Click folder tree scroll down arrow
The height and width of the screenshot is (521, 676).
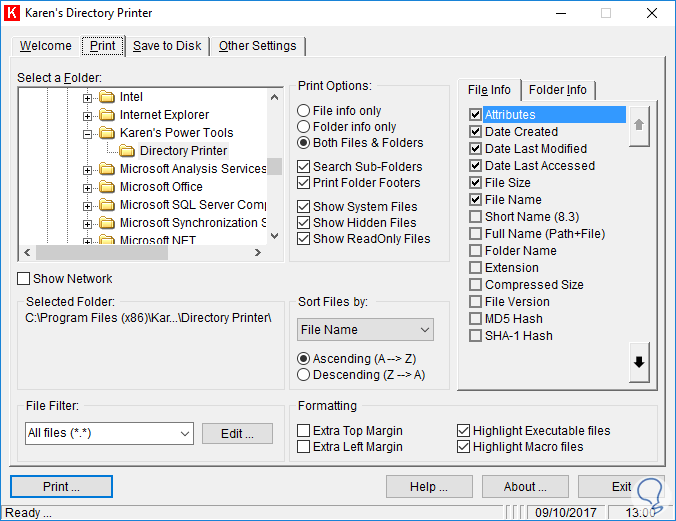(x=274, y=236)
